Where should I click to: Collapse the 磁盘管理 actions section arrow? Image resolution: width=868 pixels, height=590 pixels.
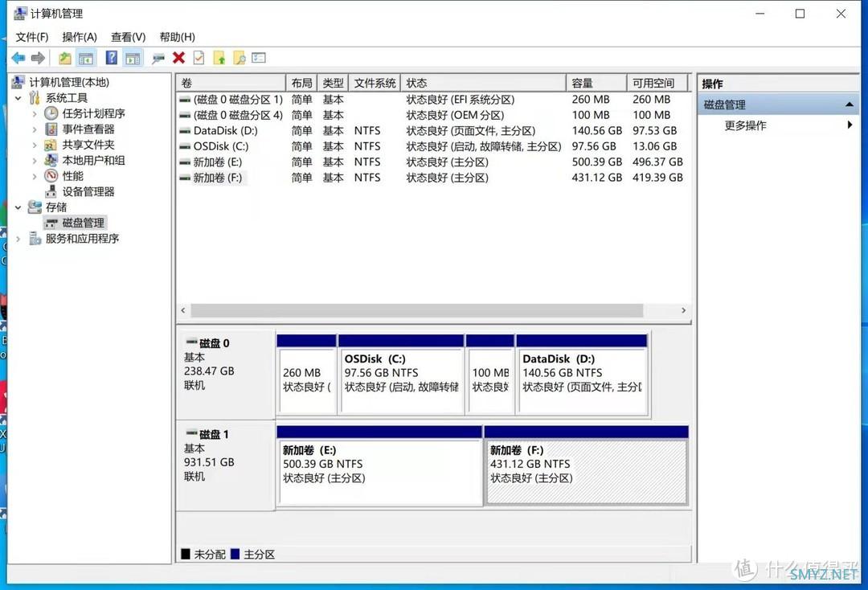pyautogui.click(x=850, y=104)
